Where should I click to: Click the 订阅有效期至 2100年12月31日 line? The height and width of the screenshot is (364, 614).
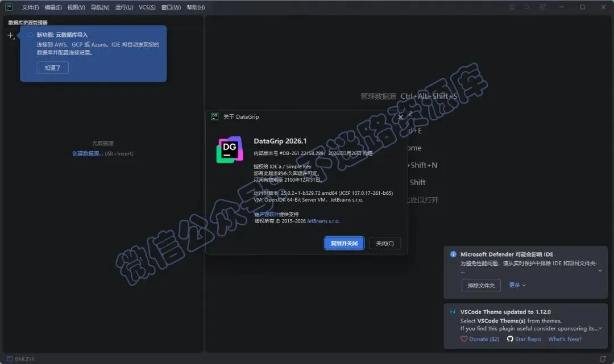[x=288, y=180]
